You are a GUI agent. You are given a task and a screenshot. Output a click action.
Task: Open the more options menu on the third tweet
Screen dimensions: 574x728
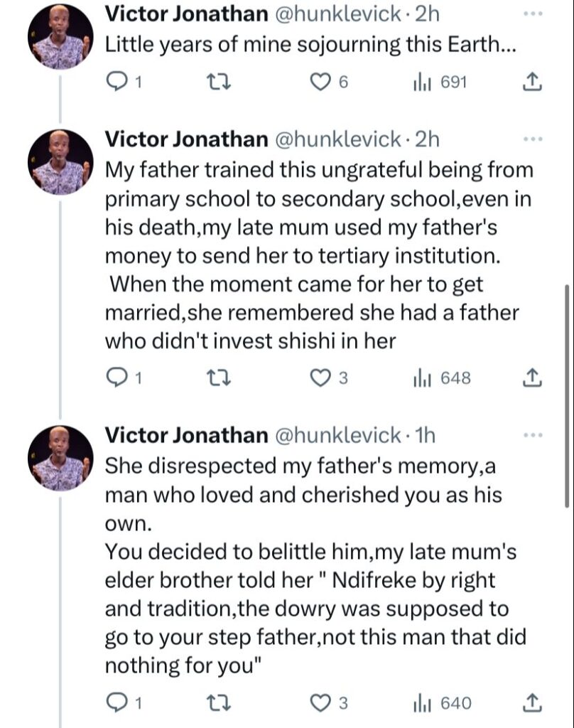[x=532, y=436]
